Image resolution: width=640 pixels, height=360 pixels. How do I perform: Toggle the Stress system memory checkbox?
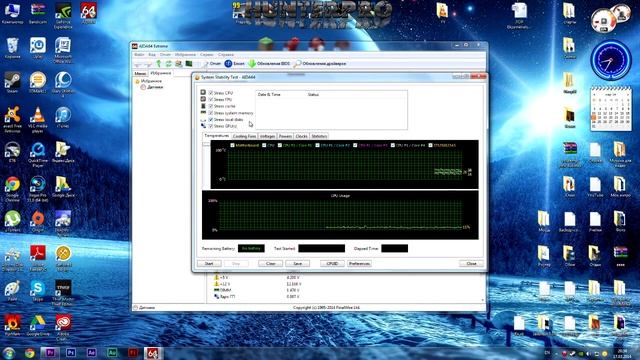211,113
